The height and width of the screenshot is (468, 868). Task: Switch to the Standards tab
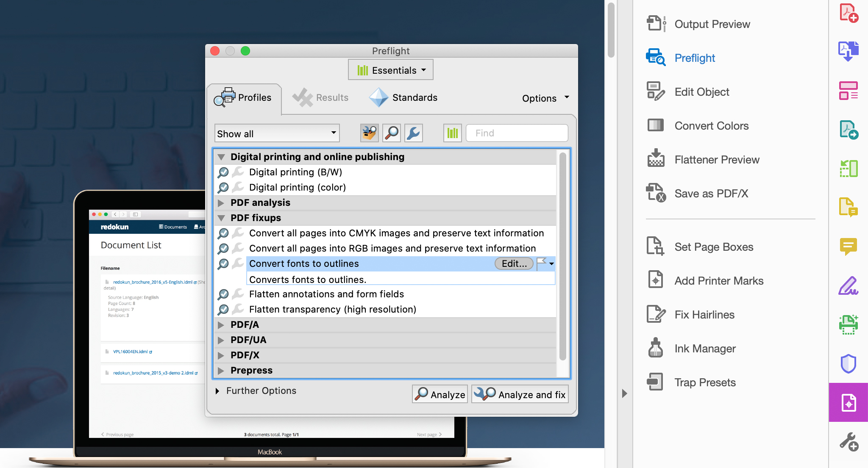pyautogui.click(x=403, y=98)
